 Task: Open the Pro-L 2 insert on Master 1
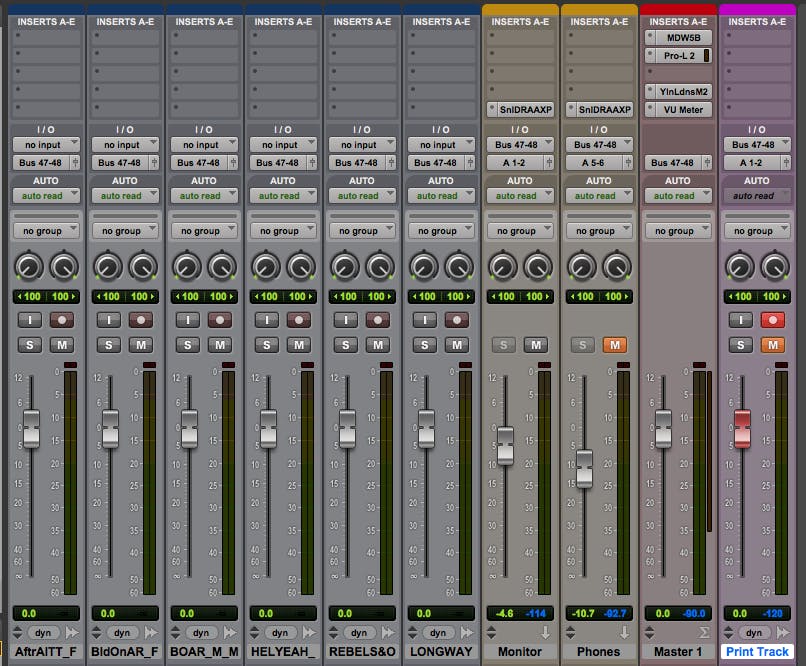point(678,57)
